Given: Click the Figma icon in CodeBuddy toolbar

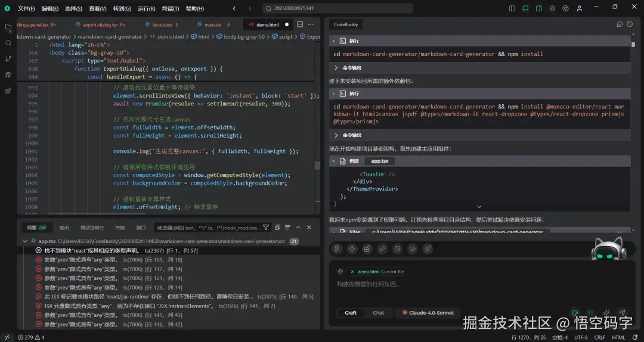Looking at the screenshot, I should [x=337, y=249].
